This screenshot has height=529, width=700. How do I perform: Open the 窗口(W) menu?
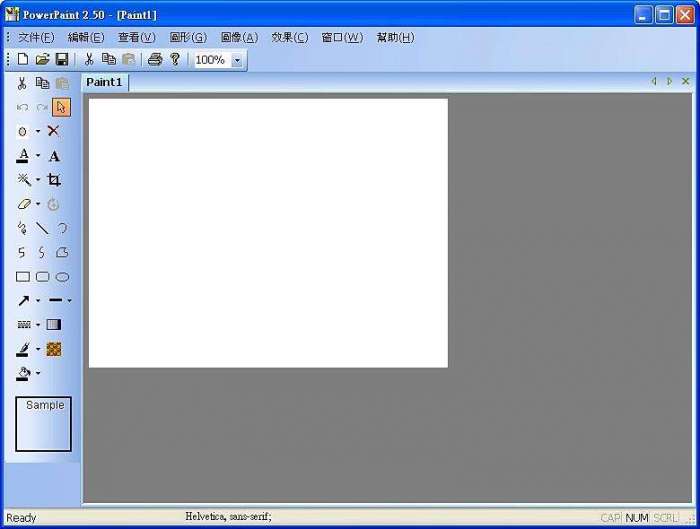(342, 37)
